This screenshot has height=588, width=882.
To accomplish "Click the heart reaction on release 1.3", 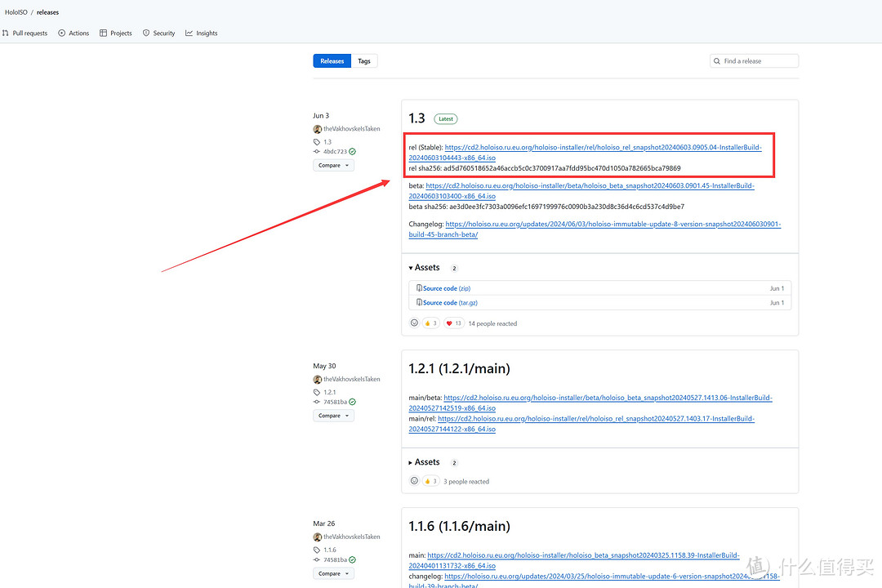I will tap(454, 323).
